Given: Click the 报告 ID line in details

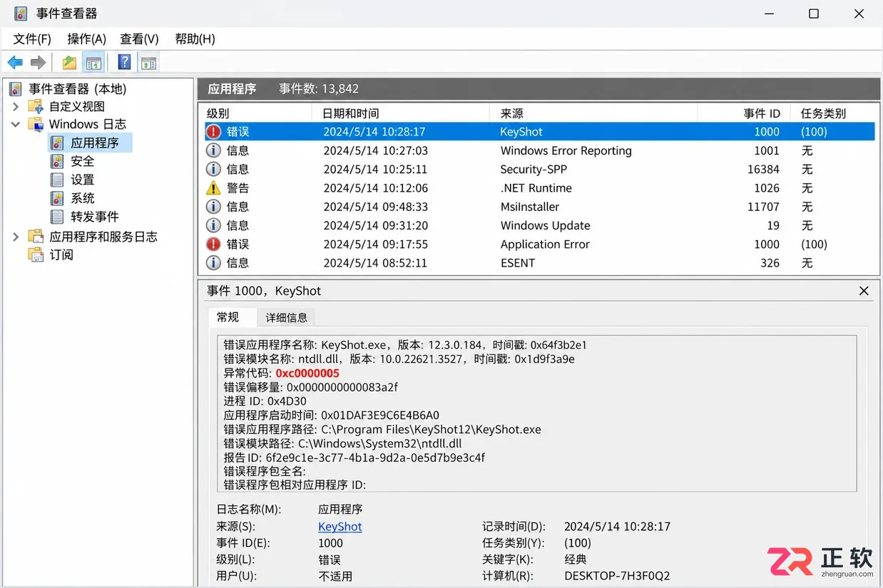Looking at the screenshot, I should click(354, 458).
